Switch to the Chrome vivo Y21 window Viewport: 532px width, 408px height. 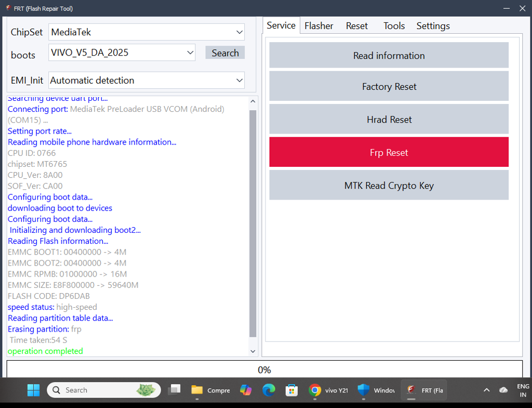tap(328, 390)
